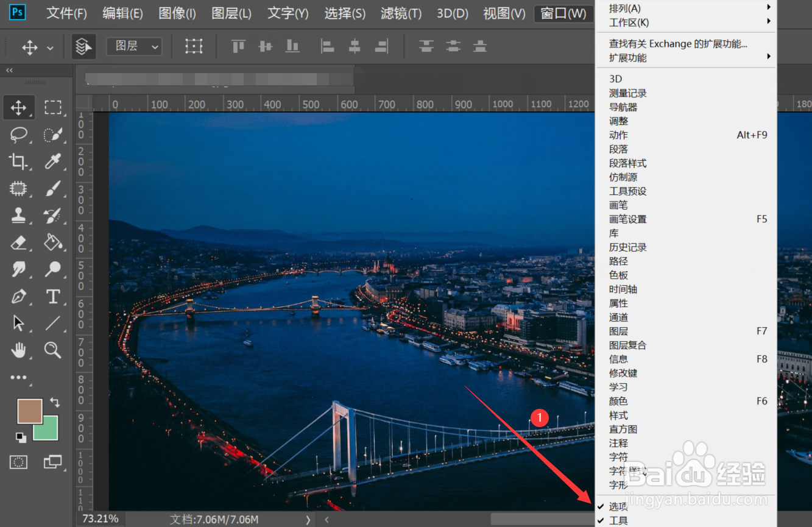Toggle Quick Mask mode
The width and height of the screenshot is (812, 527).
click(18, 462)
